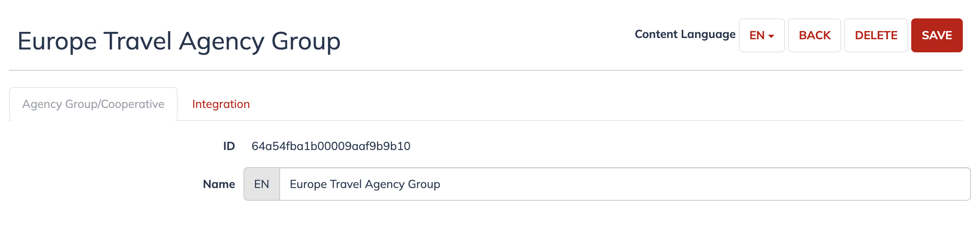Click the Content Language label
Image resolution: width=980 pixels, height=242 pixels.
coord(685,35)
